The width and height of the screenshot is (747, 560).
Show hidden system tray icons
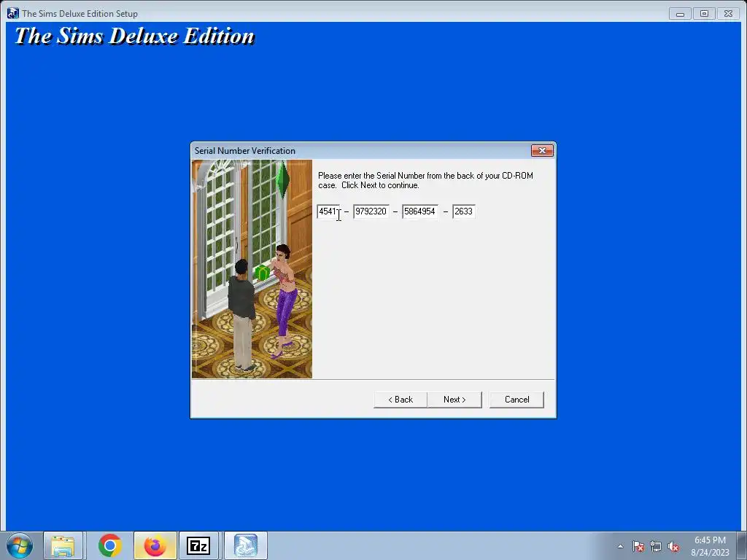coord(620,546)
